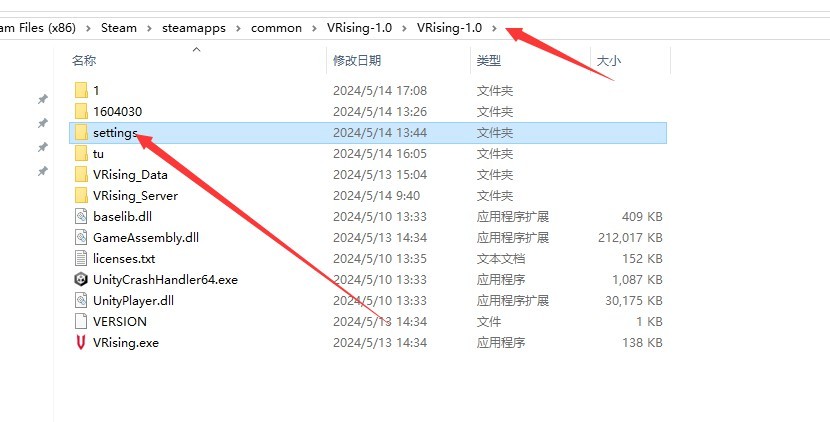Sort by the 大小 column header

coord(608,61)
